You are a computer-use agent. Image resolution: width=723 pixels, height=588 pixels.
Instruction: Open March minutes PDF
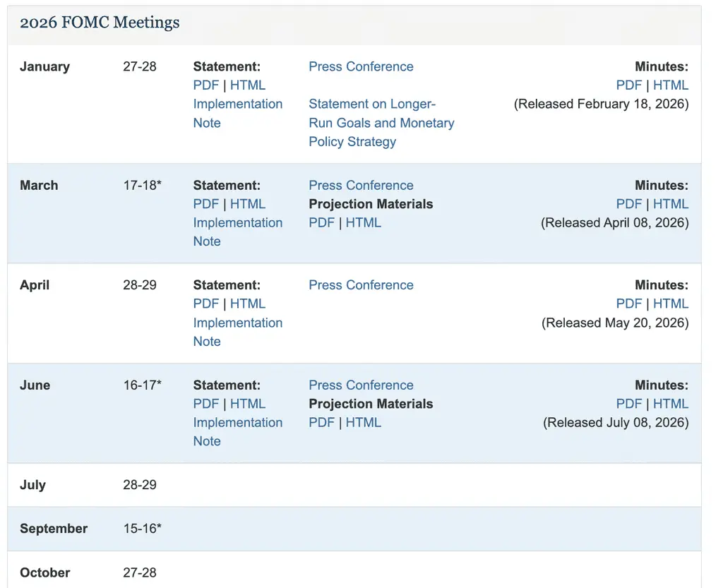point(629,204)
